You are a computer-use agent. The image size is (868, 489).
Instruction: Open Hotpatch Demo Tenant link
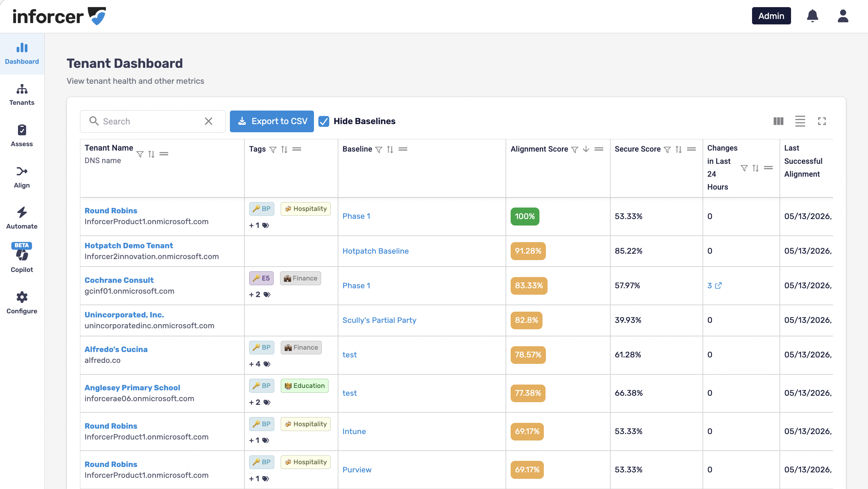(x=129, y=246)
